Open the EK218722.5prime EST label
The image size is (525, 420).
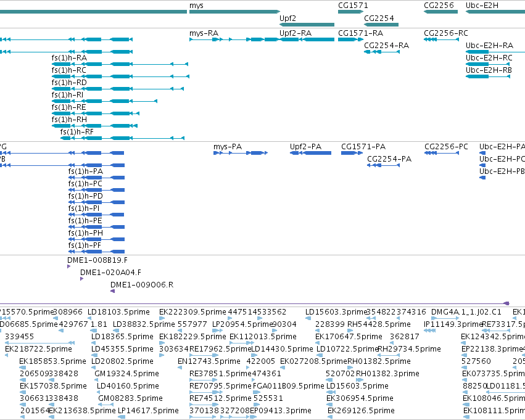coord(38,350)
